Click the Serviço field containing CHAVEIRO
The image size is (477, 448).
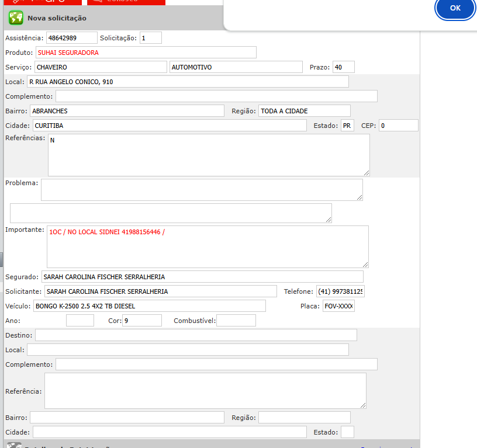101,67
